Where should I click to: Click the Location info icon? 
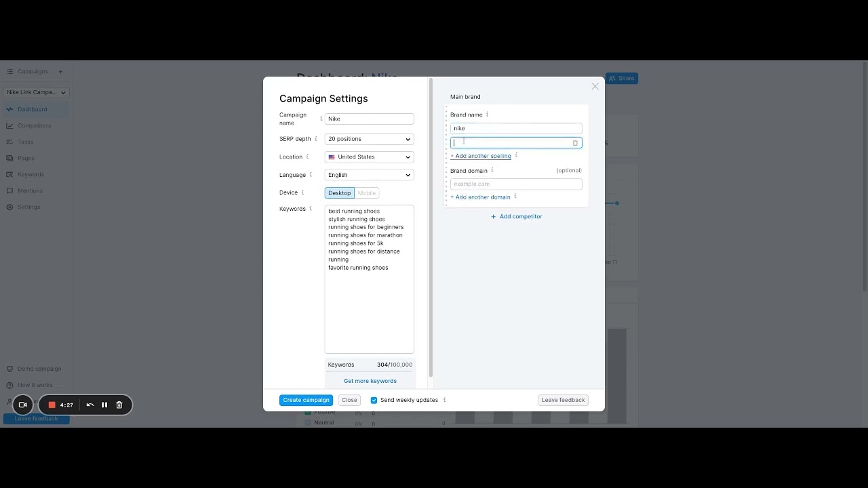coord(307,157)
